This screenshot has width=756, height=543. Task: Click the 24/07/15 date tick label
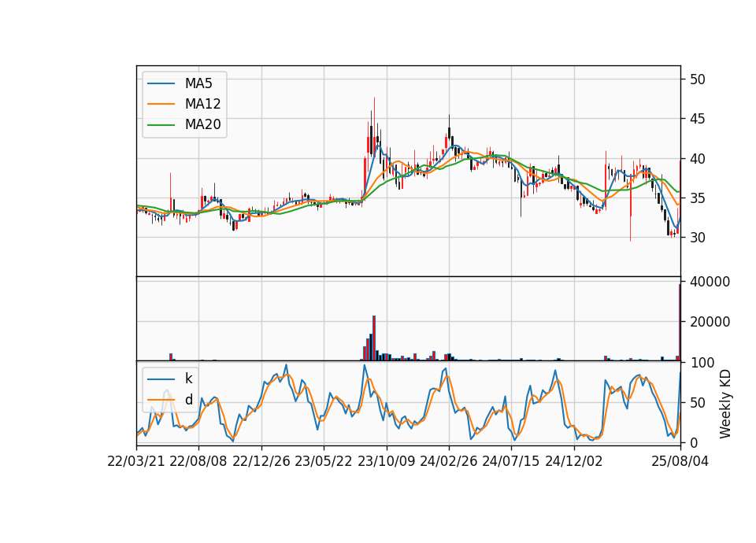[511, 461]
